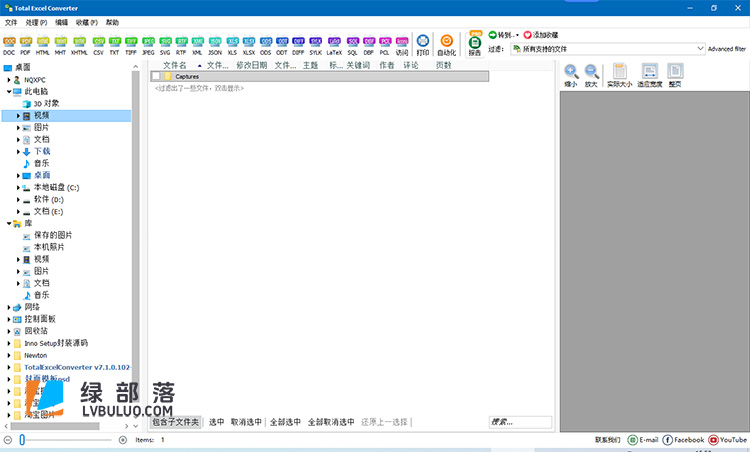Click 全部选中 button
Viewport: 750px width, 452px height.
[x=285, y=422]
